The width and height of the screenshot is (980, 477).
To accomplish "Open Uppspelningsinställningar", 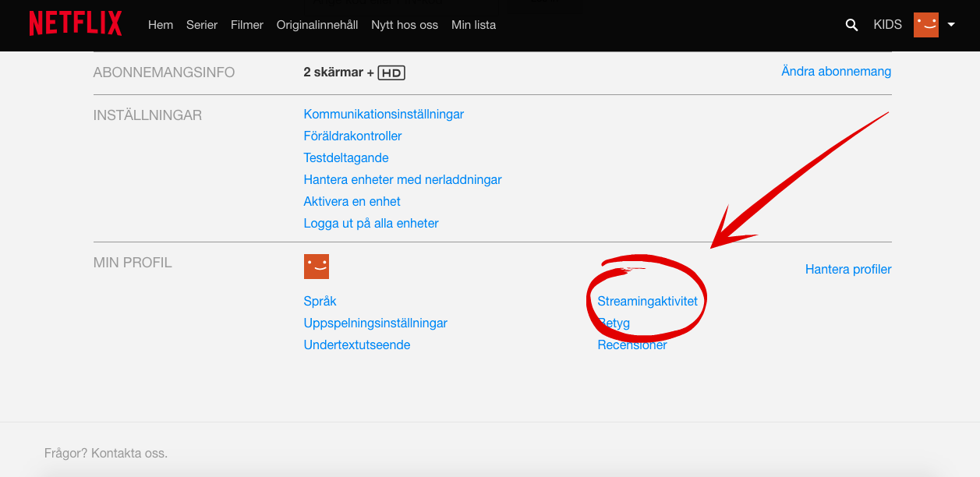I will [x=376, y=323].
